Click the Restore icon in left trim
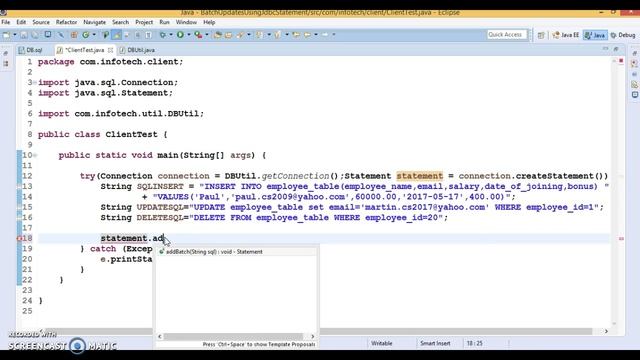 click(x=6, y=53)
